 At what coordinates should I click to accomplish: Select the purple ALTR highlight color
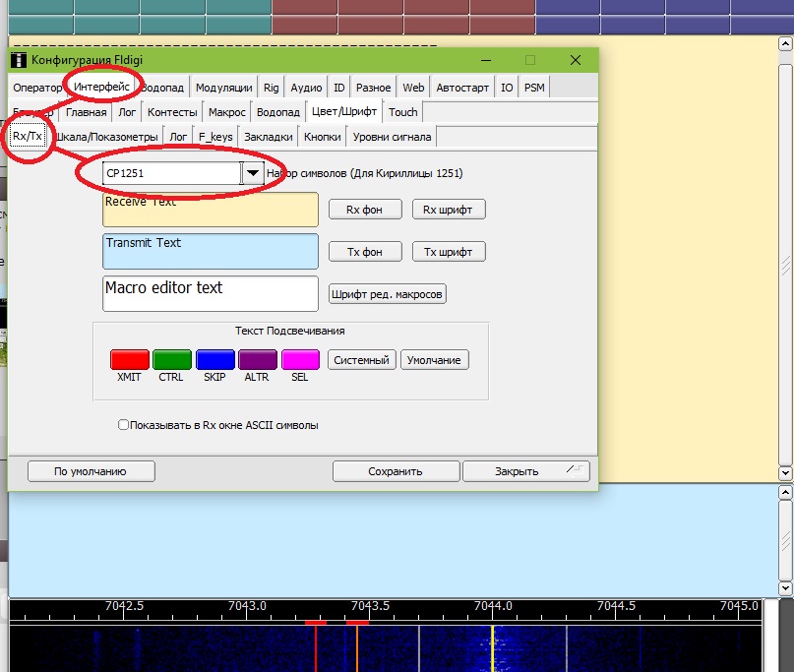pyautogui.click(x=258, y=360)
